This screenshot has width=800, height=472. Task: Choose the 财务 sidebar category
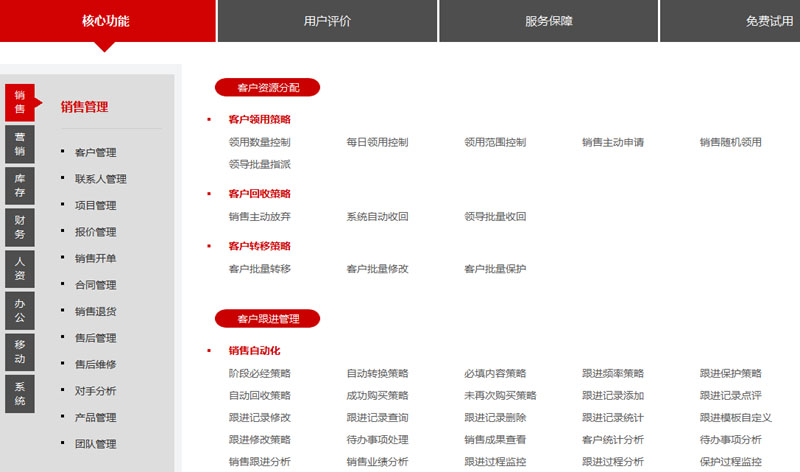tap(20, 227)
